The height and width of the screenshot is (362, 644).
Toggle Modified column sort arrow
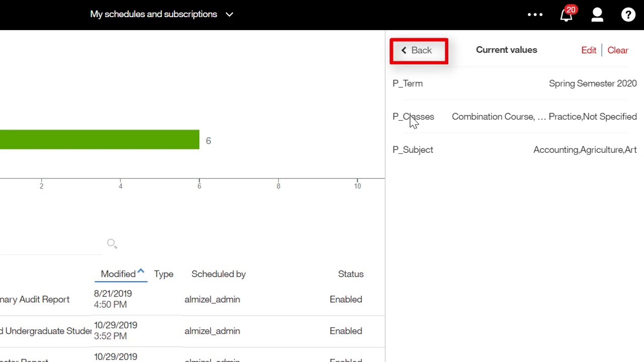[141, 271]
